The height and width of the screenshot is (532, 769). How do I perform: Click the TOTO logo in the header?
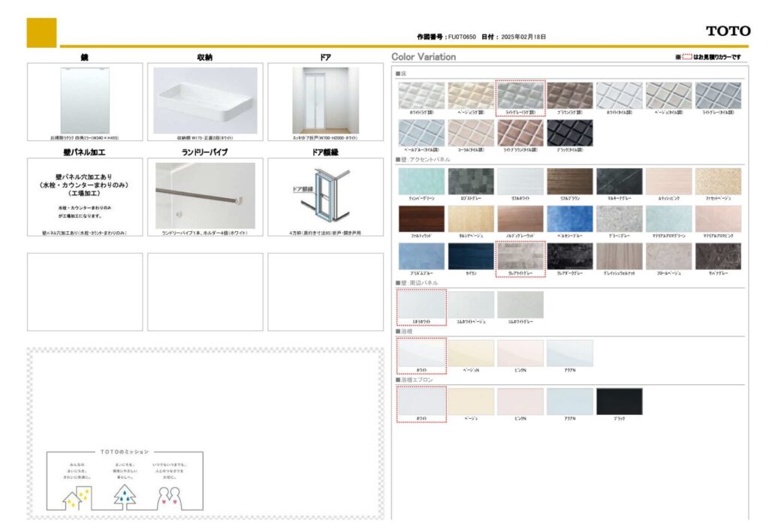728,31
